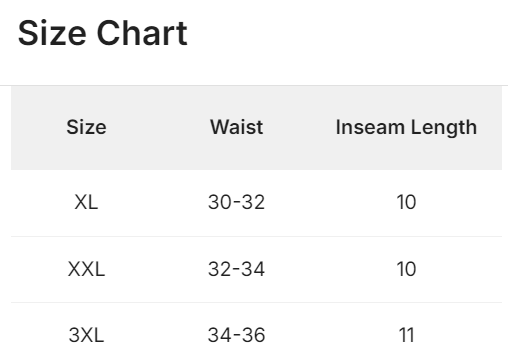Click the XXL size cell
508x364 pixels.
[86, 269]
